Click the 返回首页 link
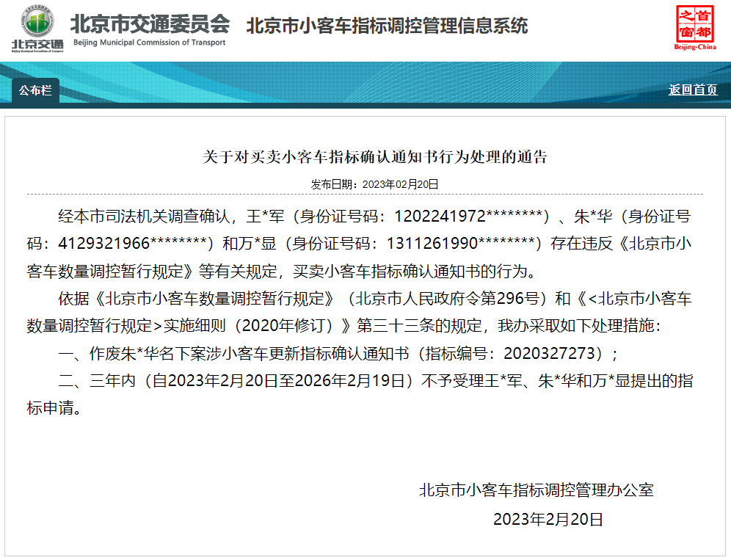731x560 pixels. pos(693,90)
